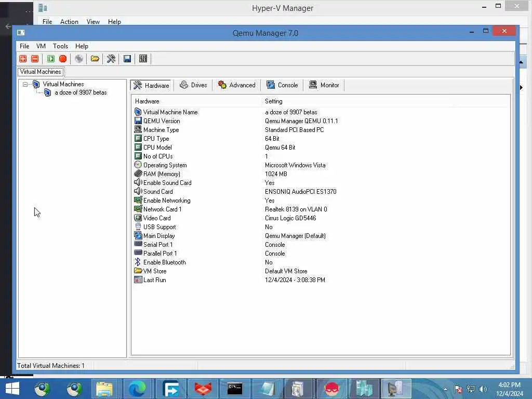Select the CPU Type row

point(320,138)
